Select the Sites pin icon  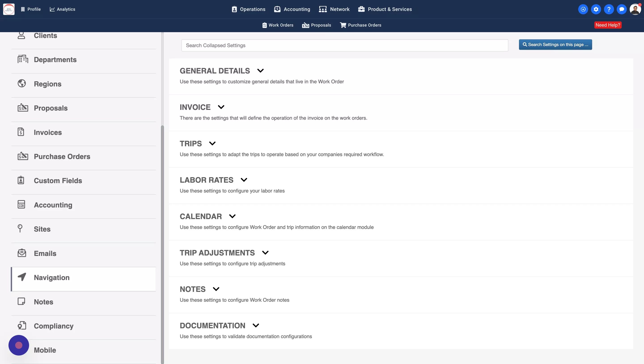(x=21, y=228)
